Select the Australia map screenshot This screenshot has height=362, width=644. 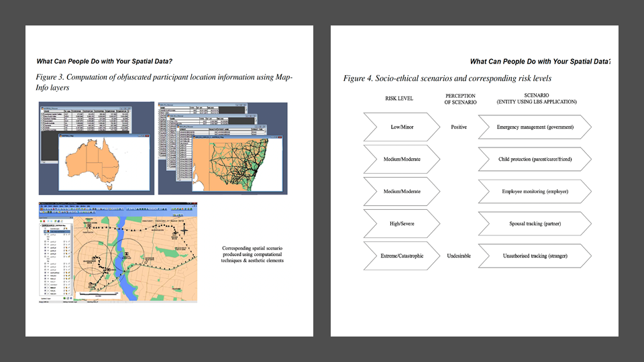tap(97, 148)
